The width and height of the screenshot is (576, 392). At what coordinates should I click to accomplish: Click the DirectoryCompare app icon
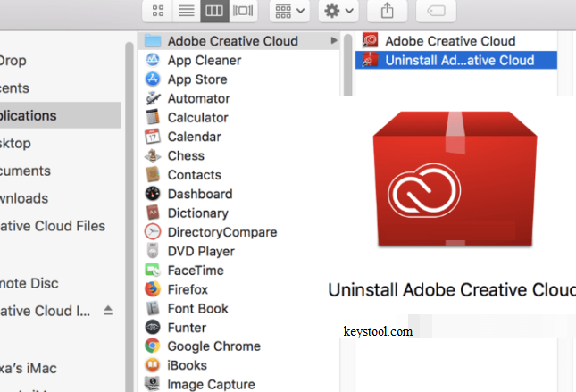pos(153,232)
